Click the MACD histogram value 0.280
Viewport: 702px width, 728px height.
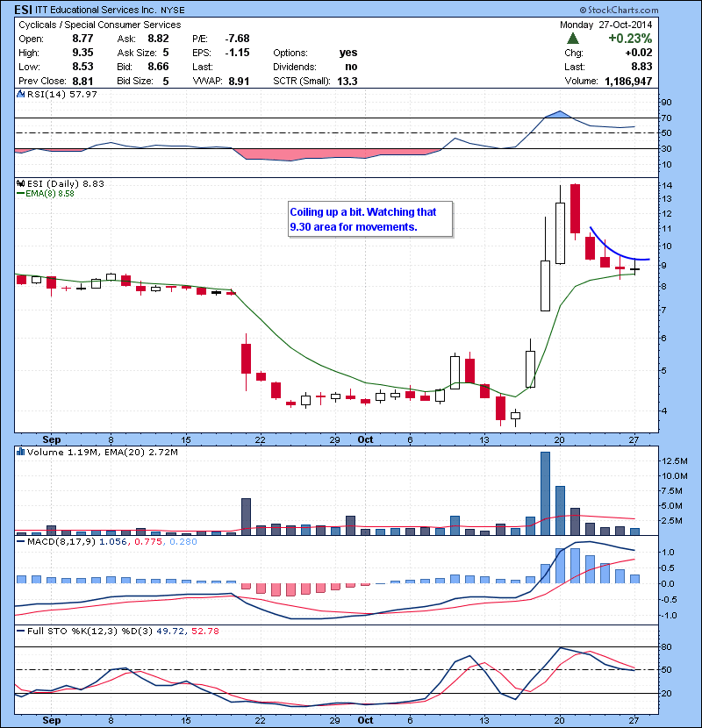(183, 541)
